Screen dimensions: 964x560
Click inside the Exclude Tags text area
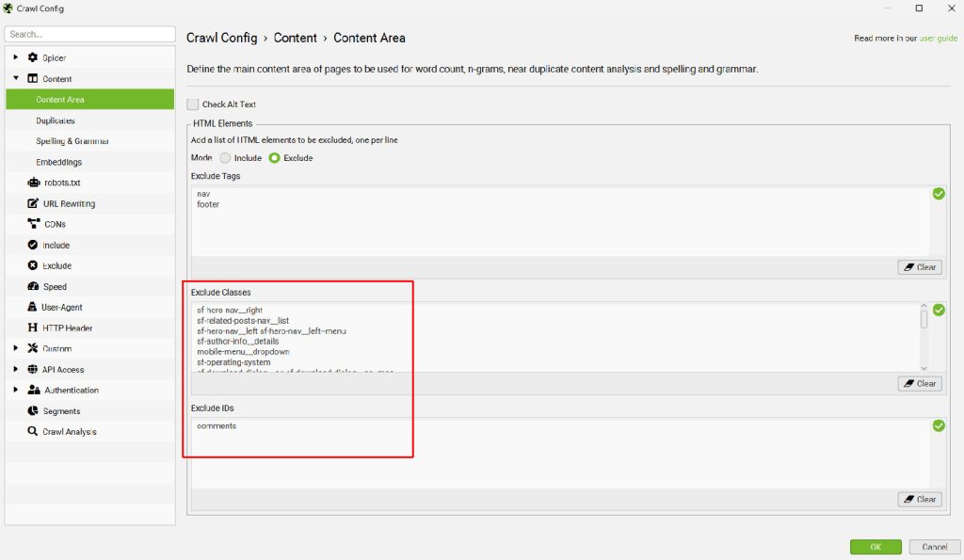[x=560, y=221]
